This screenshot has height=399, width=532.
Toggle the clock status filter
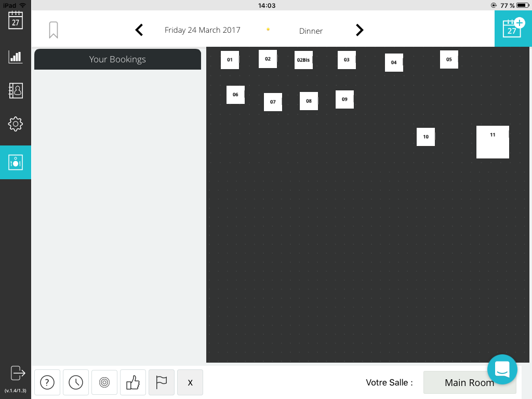[76, 383]
